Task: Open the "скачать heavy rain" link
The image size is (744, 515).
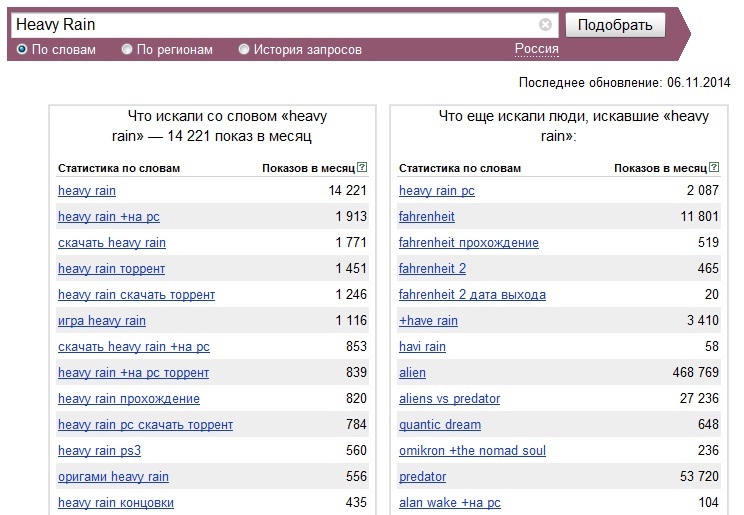Action: (x=112, y=243)
